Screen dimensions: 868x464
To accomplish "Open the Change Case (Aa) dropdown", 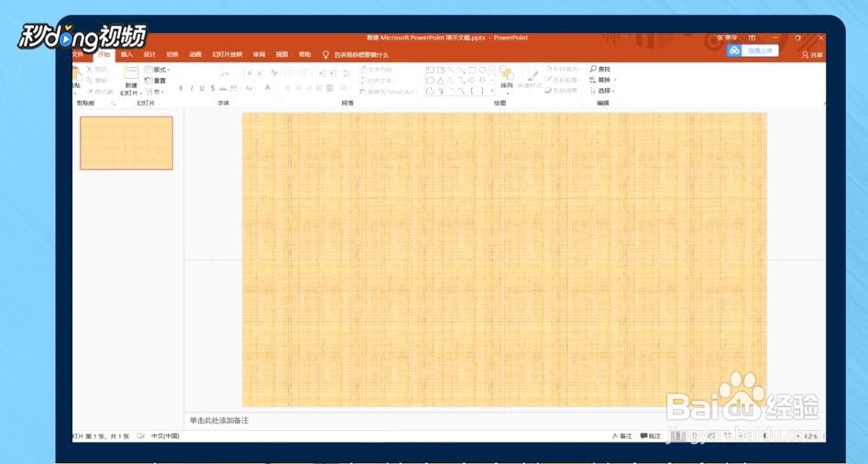I will pyautogui.click(x=249, y=89).
